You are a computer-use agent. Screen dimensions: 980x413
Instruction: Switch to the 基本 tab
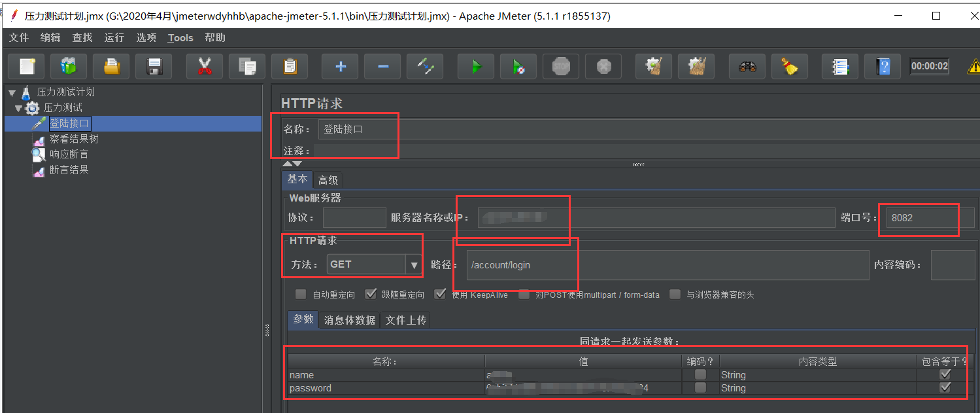coord(297,179)
